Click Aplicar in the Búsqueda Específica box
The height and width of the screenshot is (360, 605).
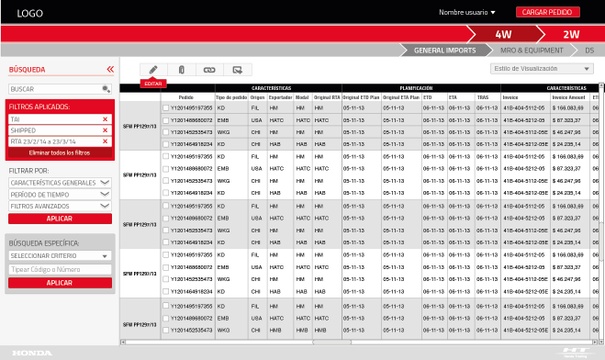[60, 283]
